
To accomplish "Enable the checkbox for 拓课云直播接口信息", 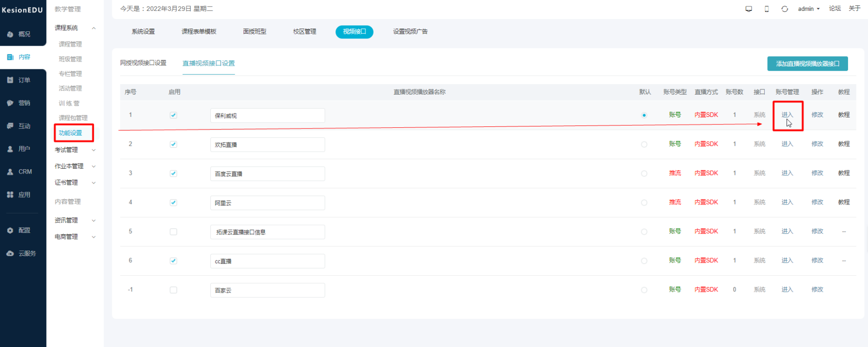I will pos(173,231).
